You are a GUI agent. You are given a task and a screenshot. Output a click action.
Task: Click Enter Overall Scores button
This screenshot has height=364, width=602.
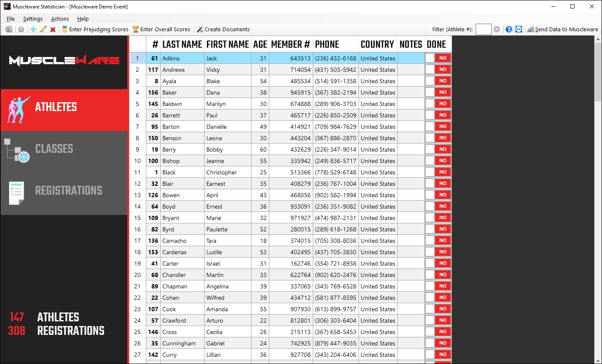point(161,30)
